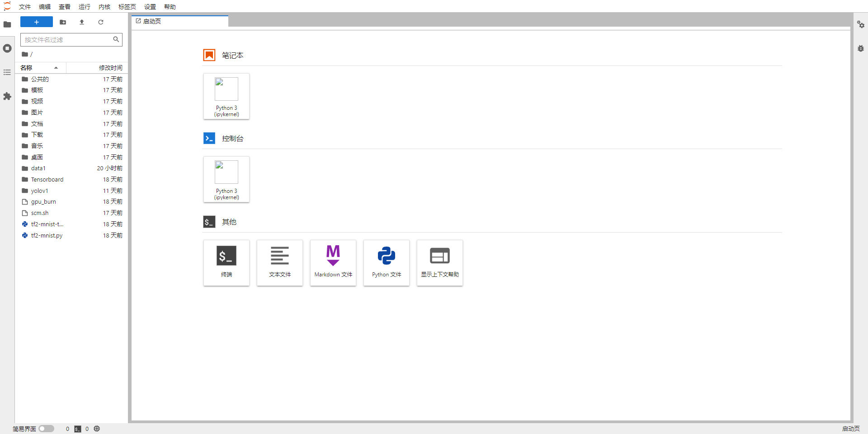
Task: Select the 模板 folder
Action: 72,90
